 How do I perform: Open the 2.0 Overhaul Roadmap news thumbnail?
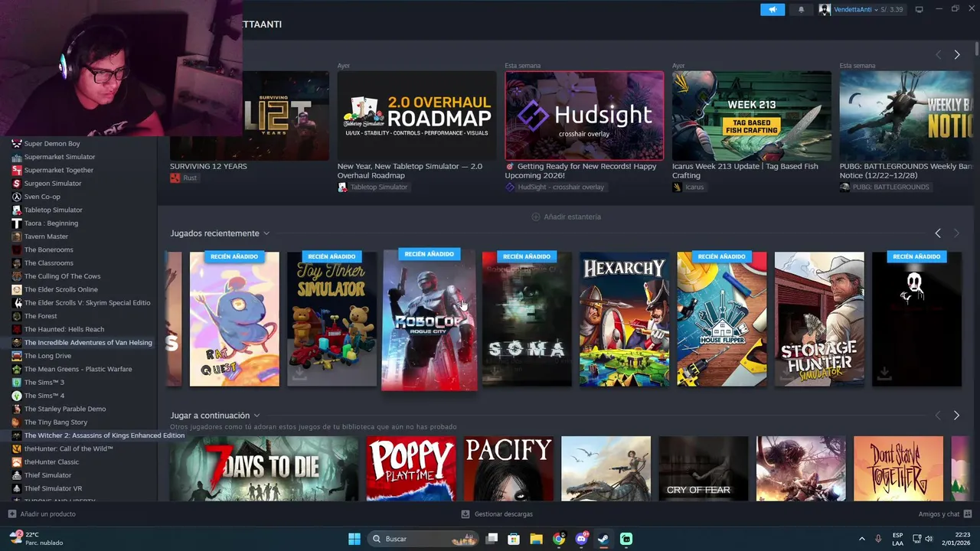tap(416, 116)
